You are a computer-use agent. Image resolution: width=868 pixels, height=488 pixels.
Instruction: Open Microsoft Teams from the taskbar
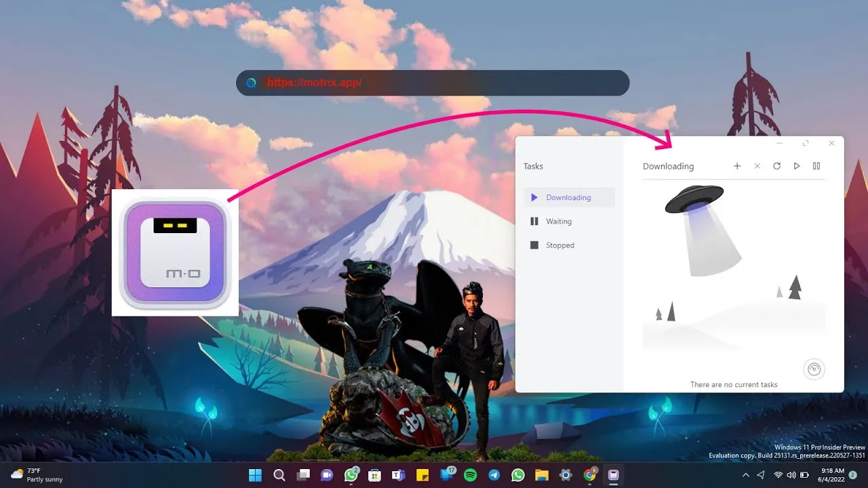[x=398, y=475]
